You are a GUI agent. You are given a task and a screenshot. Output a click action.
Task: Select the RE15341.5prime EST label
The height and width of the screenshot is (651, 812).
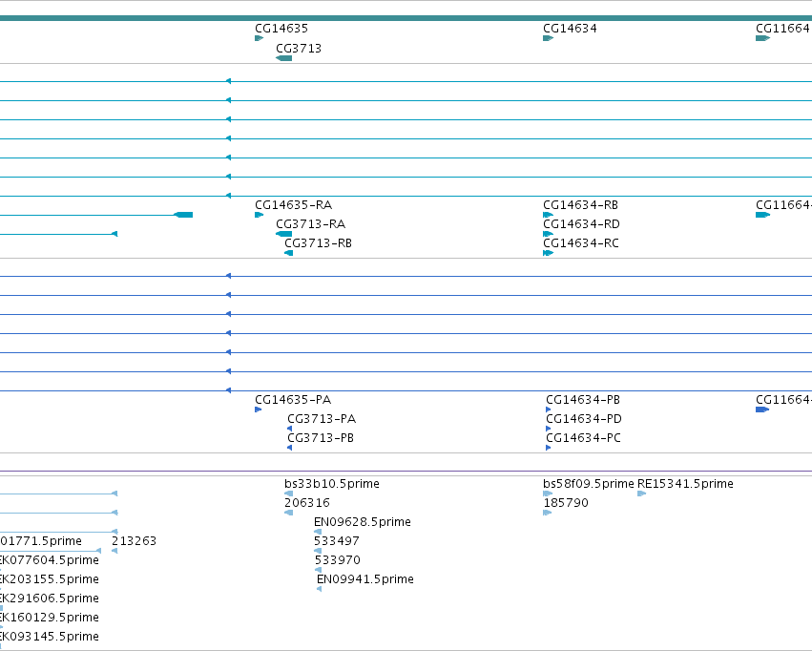[684, 484]
